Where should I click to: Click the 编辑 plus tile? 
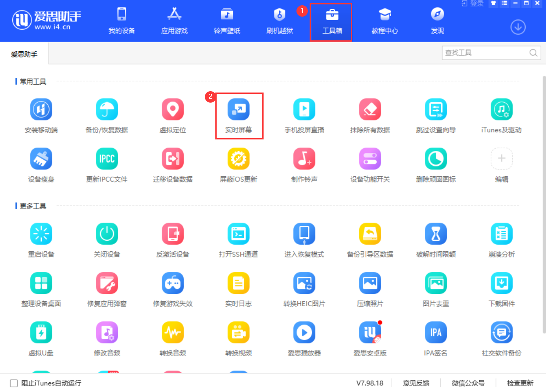click(502, 159)
